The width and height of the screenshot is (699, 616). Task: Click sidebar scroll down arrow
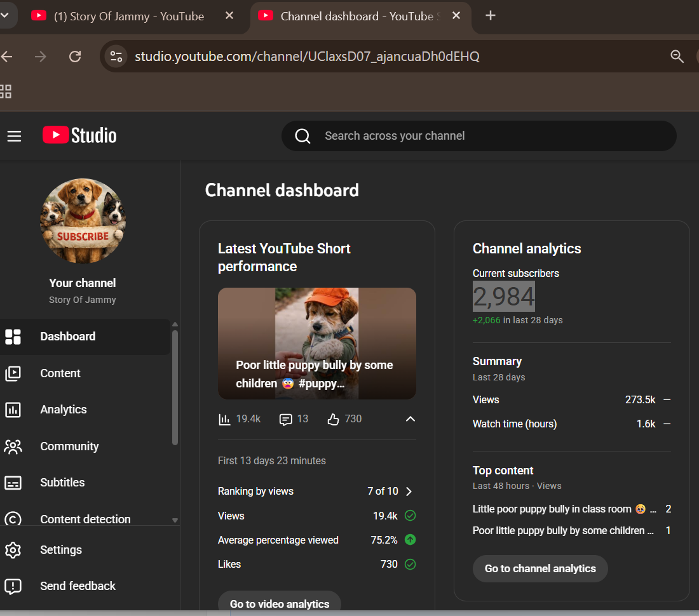click(175, 520)
